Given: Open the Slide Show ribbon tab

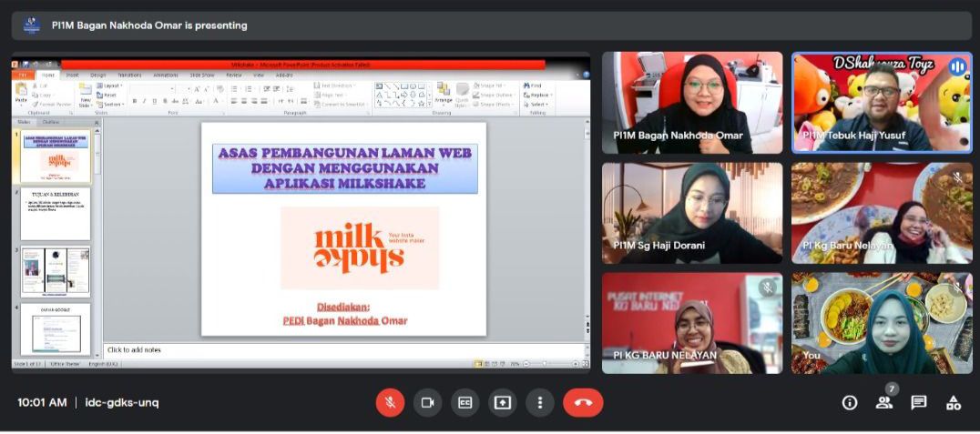Looking at the screenshot, I should pyautogui.click(x=202, y=75).
